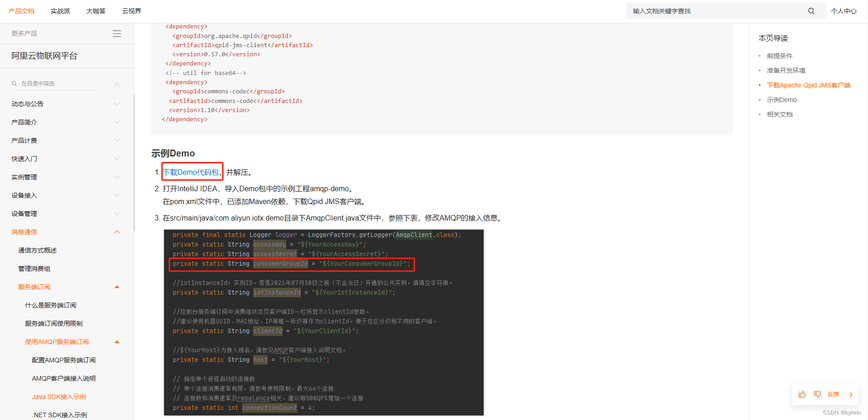Expand the feedback panel arrow
Screen dimensions: 868x420
coord(851,394)
